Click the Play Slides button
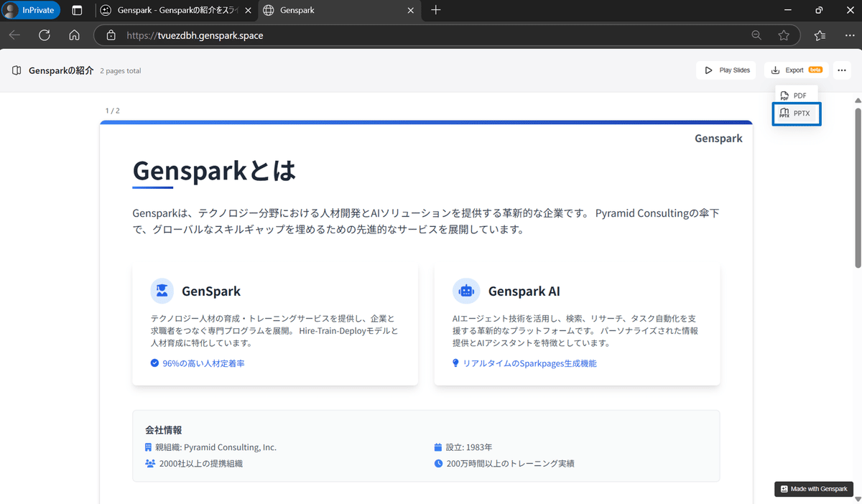 click(726, 70)
